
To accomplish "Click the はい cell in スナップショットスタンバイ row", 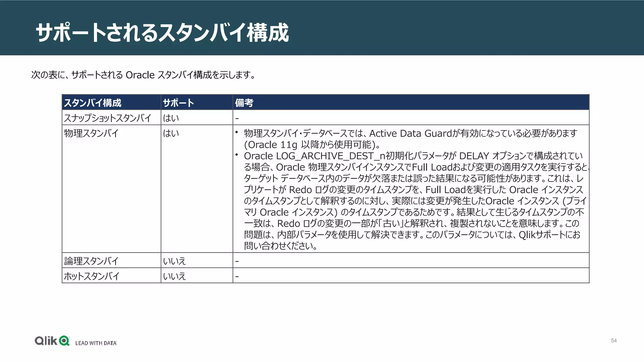I will click(x=197, y=118).
